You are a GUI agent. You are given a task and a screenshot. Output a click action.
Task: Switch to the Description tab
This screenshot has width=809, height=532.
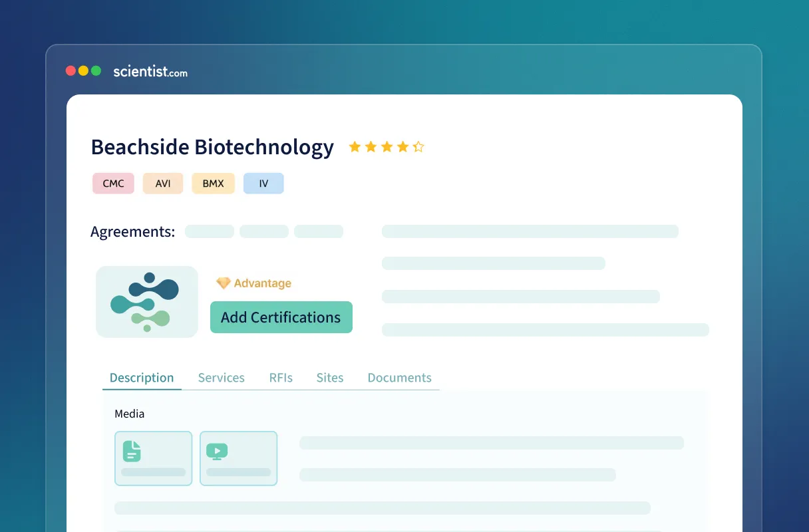[142, 378]
